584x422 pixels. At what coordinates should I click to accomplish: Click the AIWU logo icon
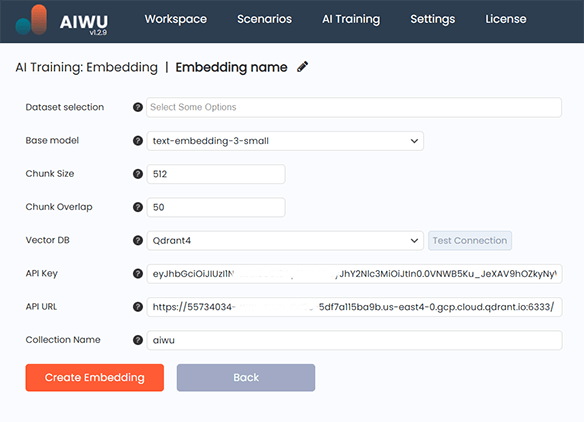(31, 20)
